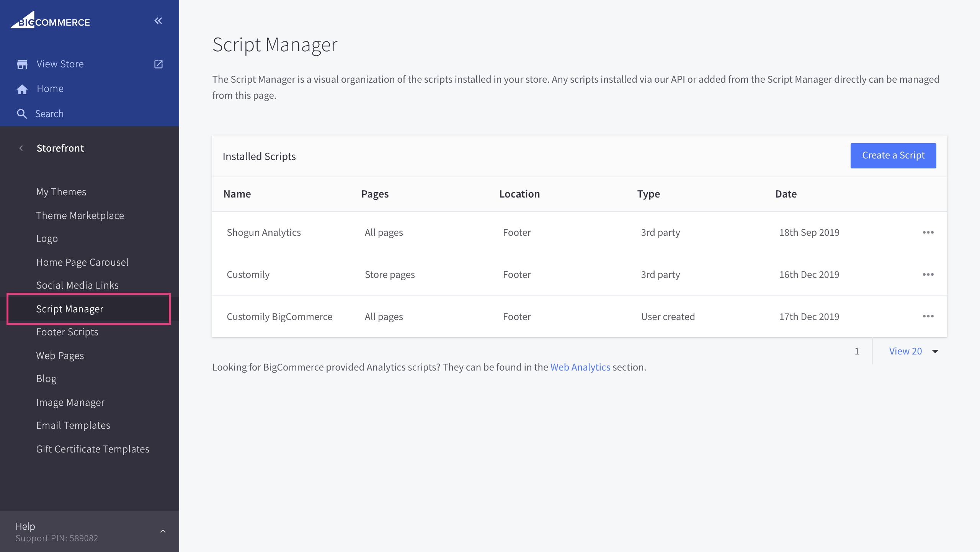Click the Search magnifier icon
This screenshot has width=980, height=552.
click(22, 114)
